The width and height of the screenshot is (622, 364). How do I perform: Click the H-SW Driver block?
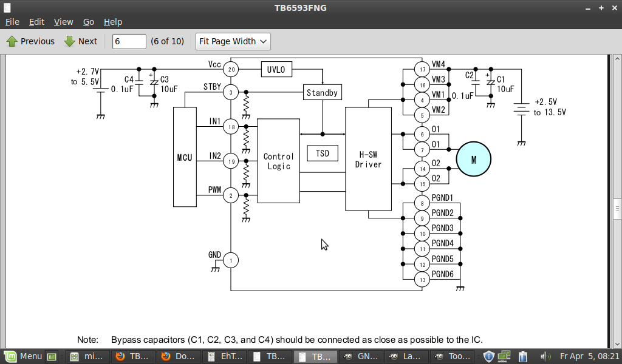[x=368, y=159]
